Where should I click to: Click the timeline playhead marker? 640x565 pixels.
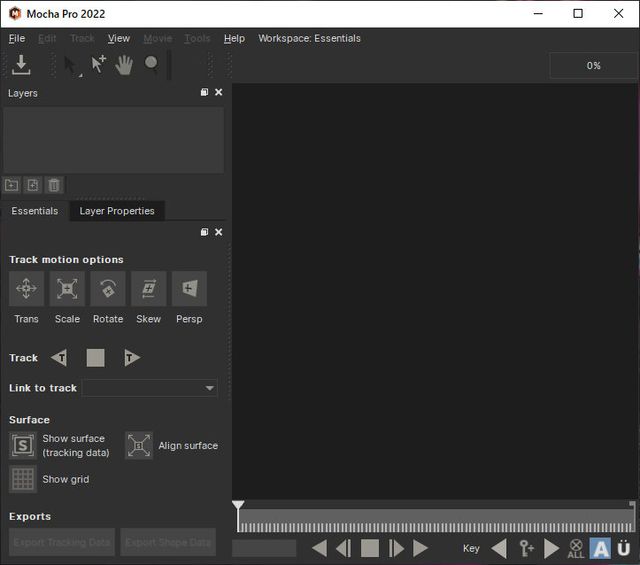pos(238,509)
